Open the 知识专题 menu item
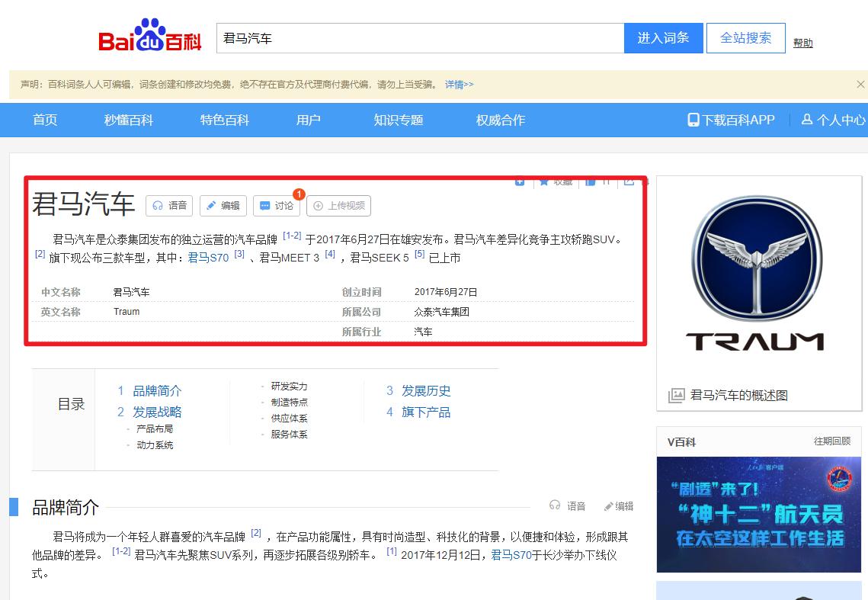The image size is (868, 600). (x=397, y=120)
